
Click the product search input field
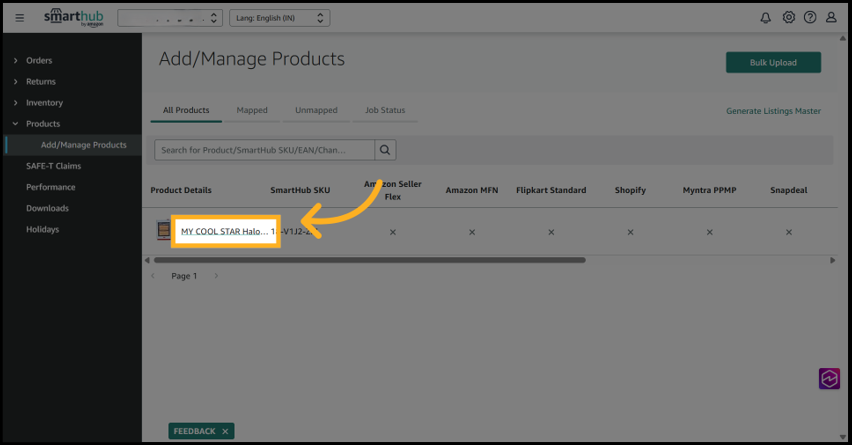264,150
